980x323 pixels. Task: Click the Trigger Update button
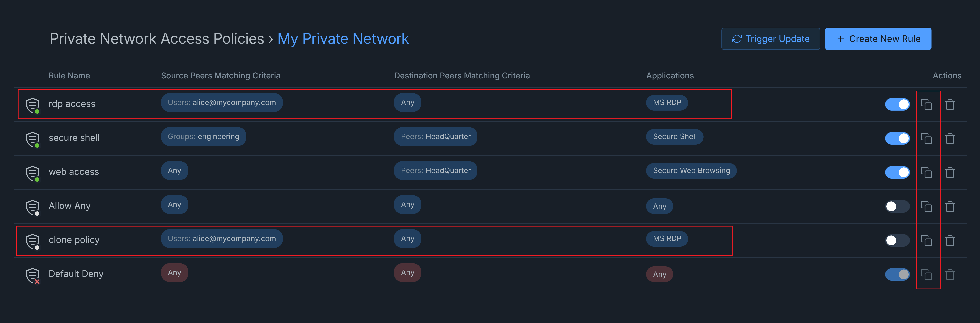click(x=770, y=39)
